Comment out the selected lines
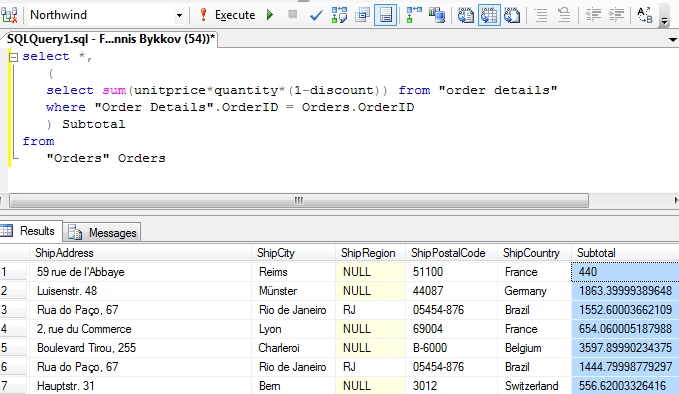 pyautogui.click(x=541, y=15)
